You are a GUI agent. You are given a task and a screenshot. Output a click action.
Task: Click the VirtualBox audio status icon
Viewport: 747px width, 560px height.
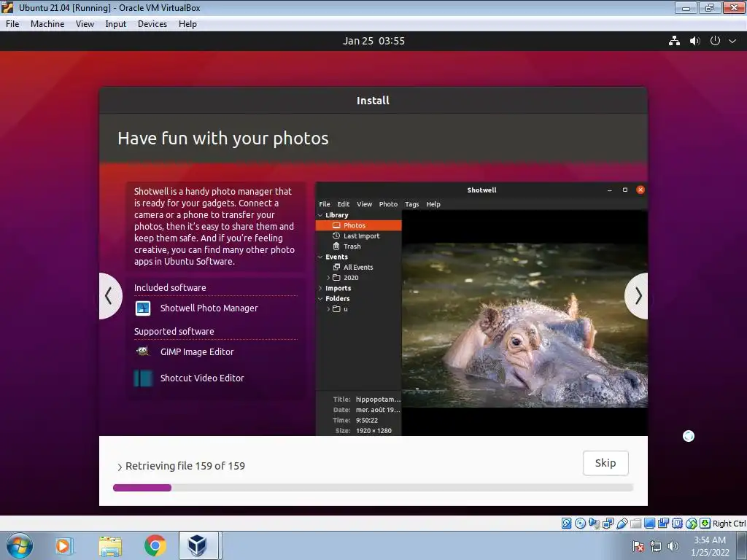click(x=594, y=524)
